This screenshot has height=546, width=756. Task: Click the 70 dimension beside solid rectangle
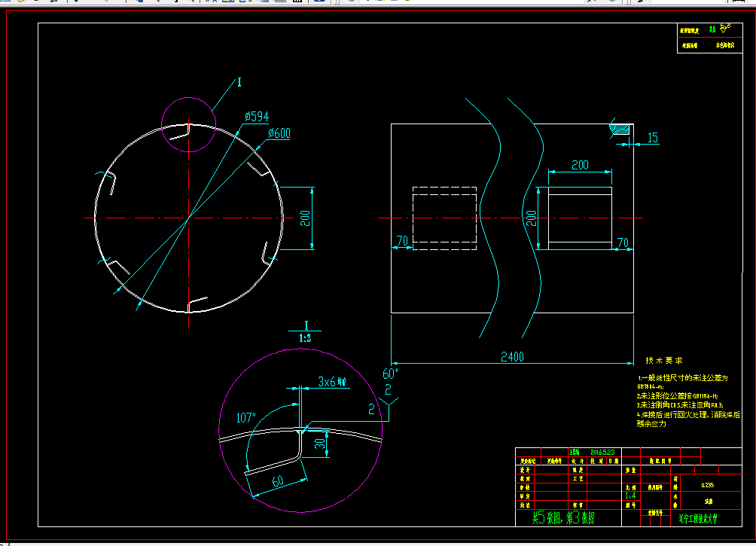click(x=623, y=242)
